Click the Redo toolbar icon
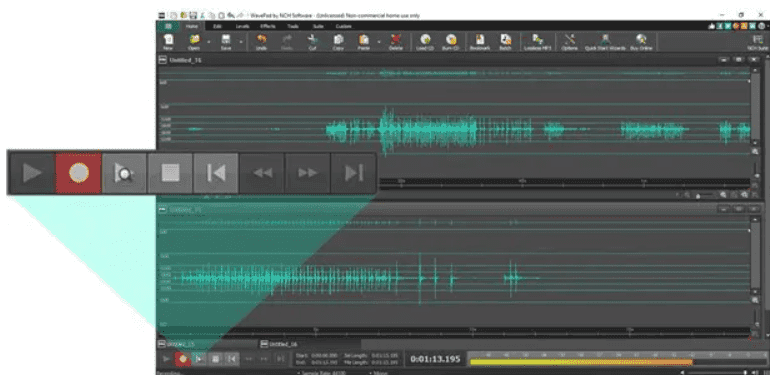The height and width of the screenshot is (381, 779). tap(287, 42)
